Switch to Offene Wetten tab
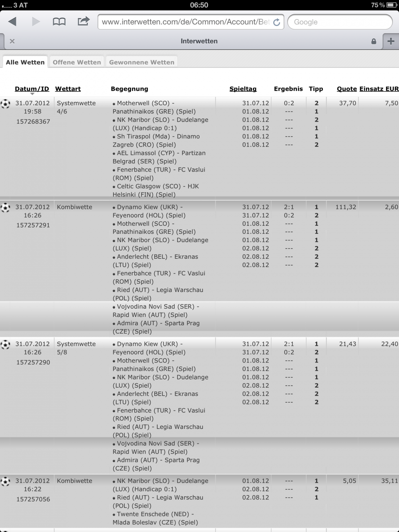The height and width of the screenshot is (532, 399). point(77,62)
